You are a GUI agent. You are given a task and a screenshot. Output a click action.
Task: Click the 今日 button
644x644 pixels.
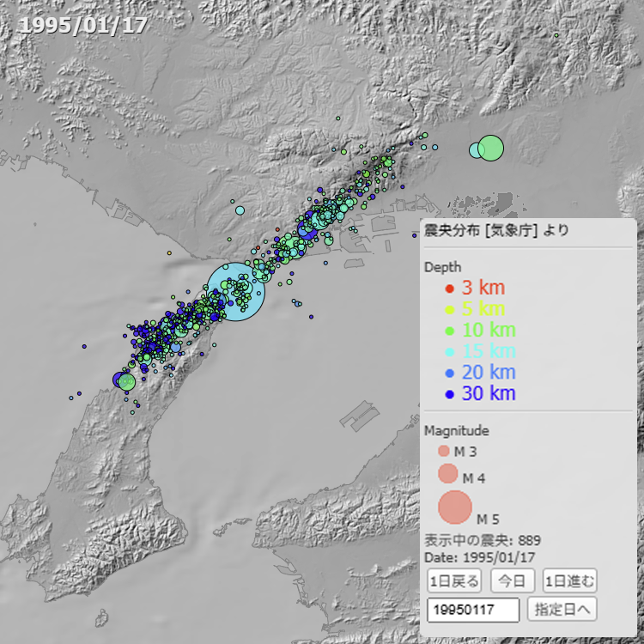(x=513, y=580)
